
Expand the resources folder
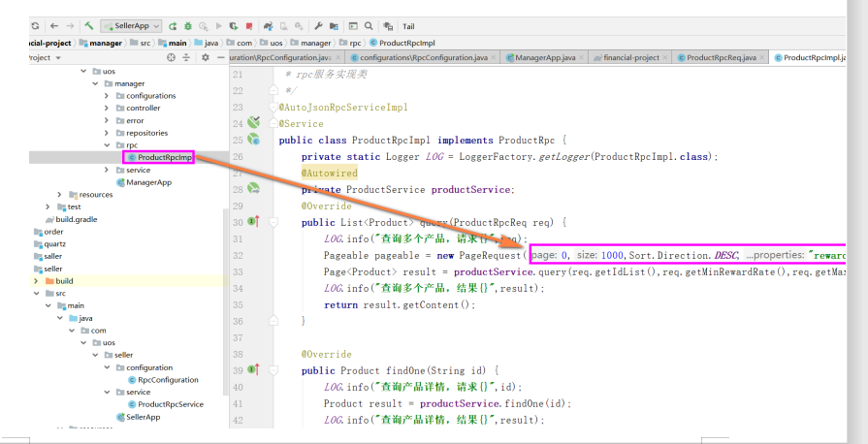(60, 194)
